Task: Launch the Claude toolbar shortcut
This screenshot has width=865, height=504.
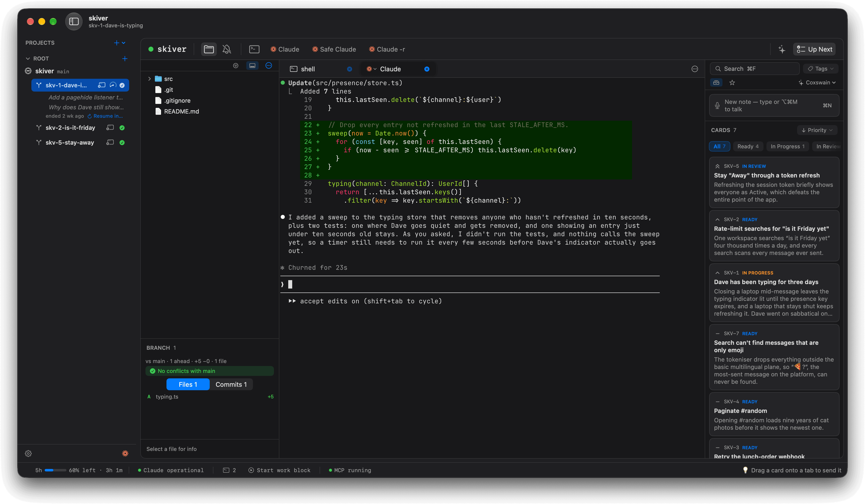Action: click(285, 49)
